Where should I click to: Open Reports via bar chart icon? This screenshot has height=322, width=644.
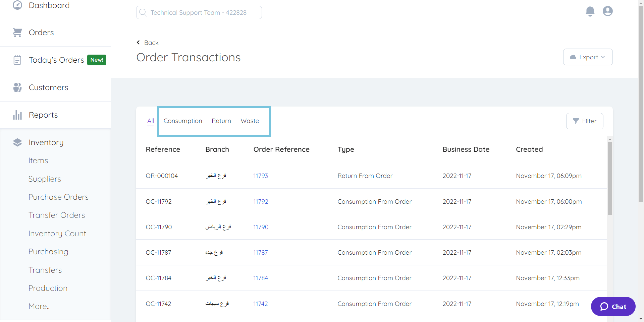[x=17, y=115]
